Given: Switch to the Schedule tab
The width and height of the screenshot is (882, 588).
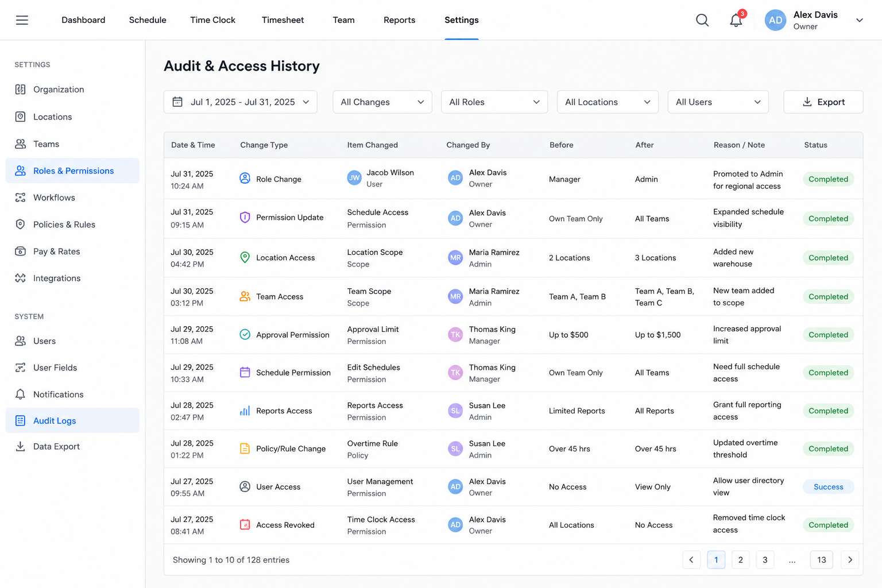Looking at the screenshot, I should click(148, 20).
